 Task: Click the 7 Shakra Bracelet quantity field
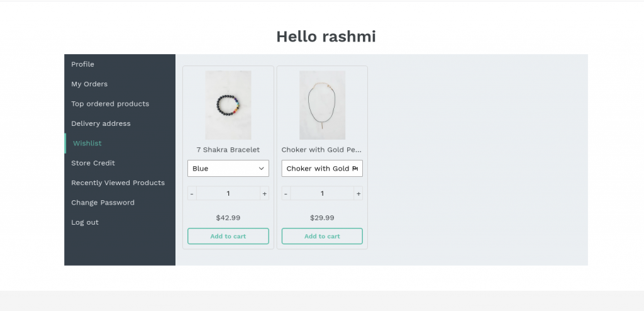click(x=228, y=193)
